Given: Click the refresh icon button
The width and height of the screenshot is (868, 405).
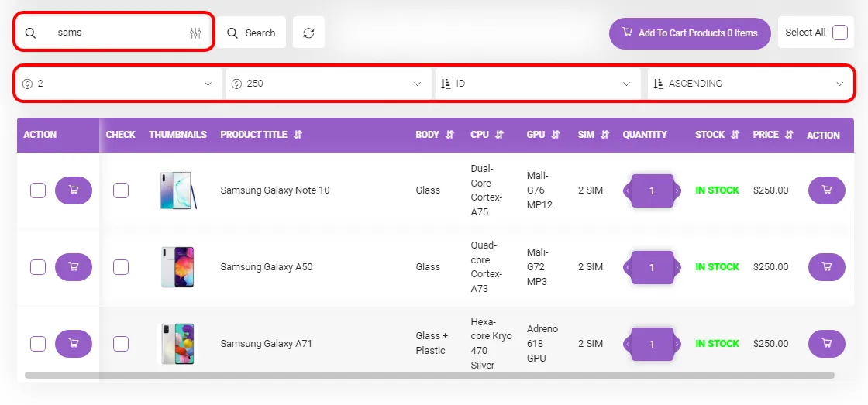Looking at the screenshot, I should coord(308,33).
